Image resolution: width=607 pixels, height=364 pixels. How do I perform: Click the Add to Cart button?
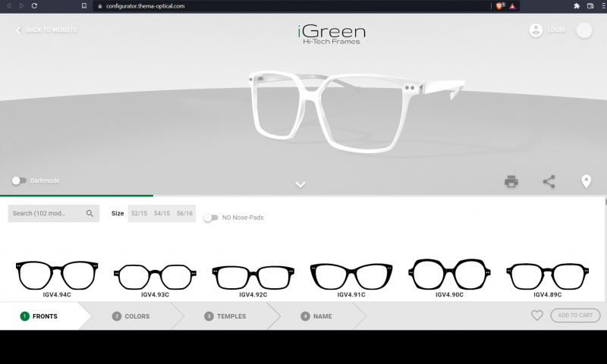(575, 315)
